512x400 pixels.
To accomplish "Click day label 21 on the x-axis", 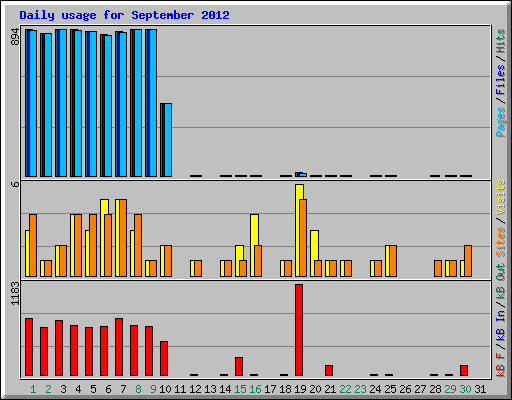I will [330, 389].
